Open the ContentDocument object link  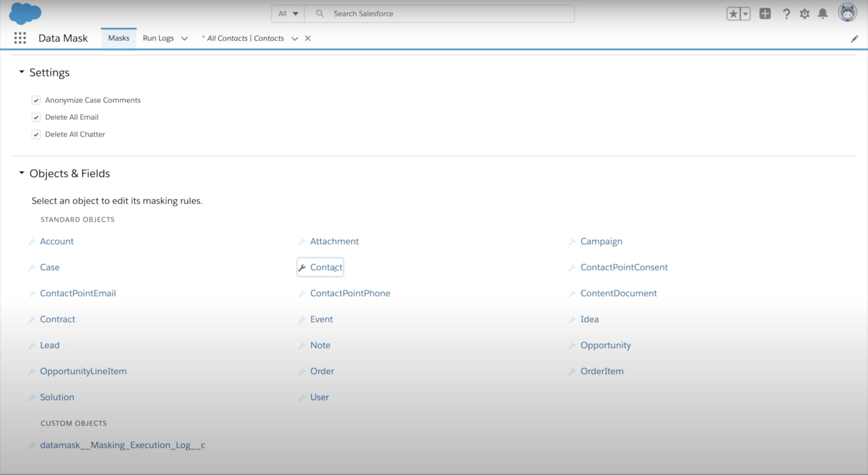618,293
